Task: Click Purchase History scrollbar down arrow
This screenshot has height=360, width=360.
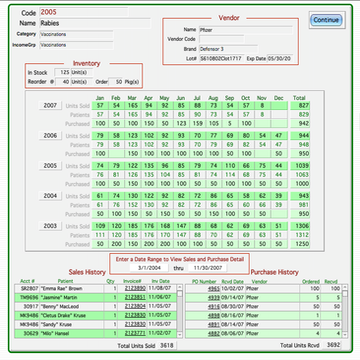Action: (x=345, y=334)
